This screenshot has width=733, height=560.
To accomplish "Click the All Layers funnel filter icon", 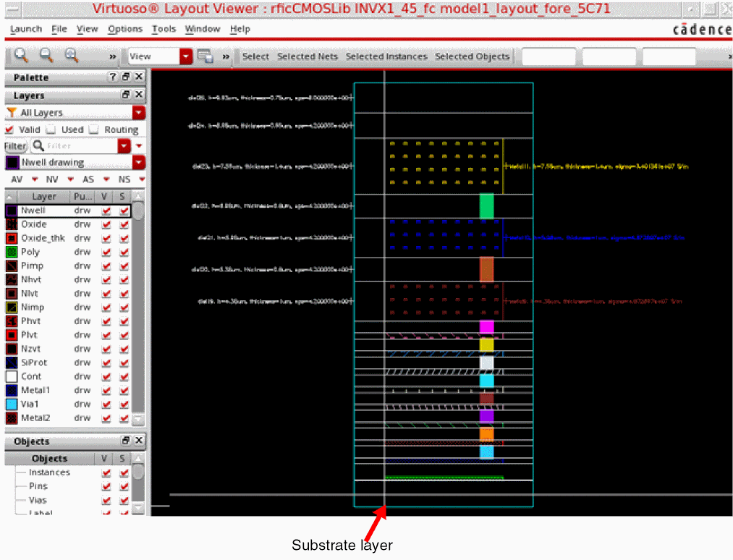I will 12,113.
